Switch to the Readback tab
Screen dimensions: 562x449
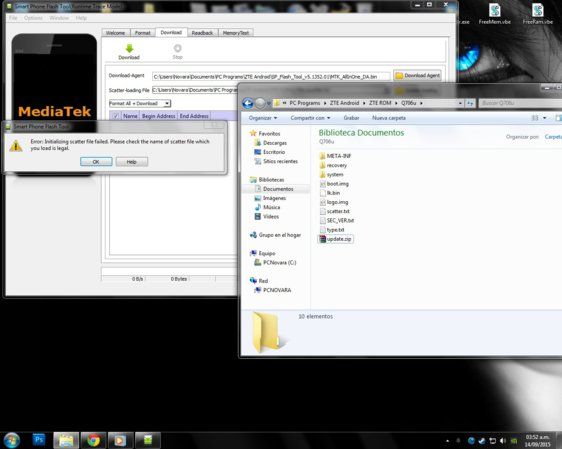point(202,33)
